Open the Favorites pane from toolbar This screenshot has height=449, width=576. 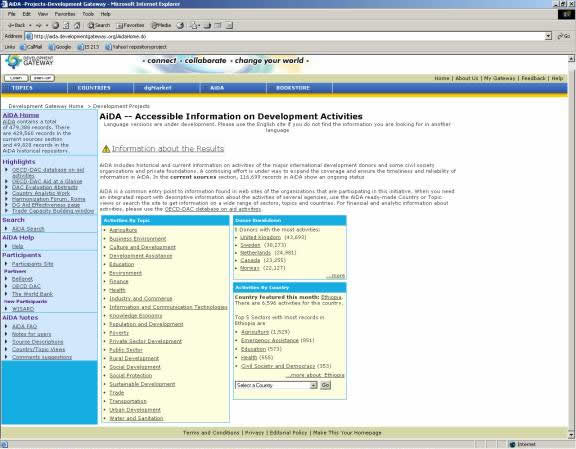(130, 25)
